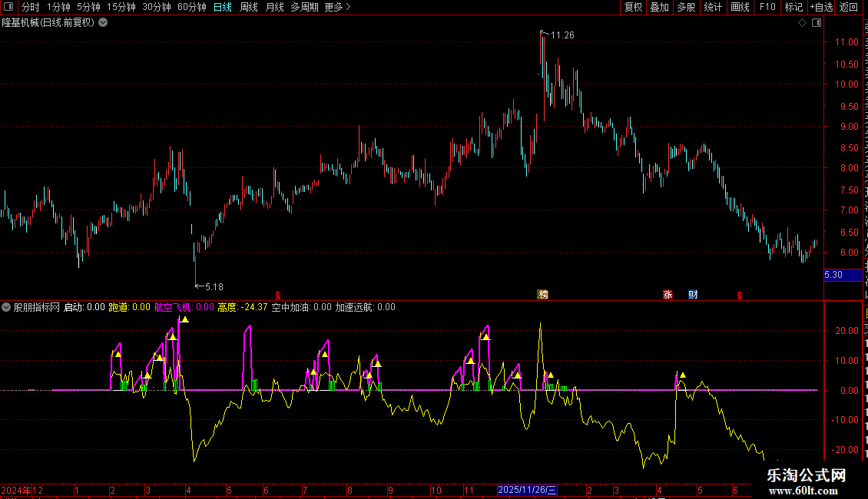Select the 30分钟 period tab
Viewport: 868px width, 499px height.
(157, 7)
